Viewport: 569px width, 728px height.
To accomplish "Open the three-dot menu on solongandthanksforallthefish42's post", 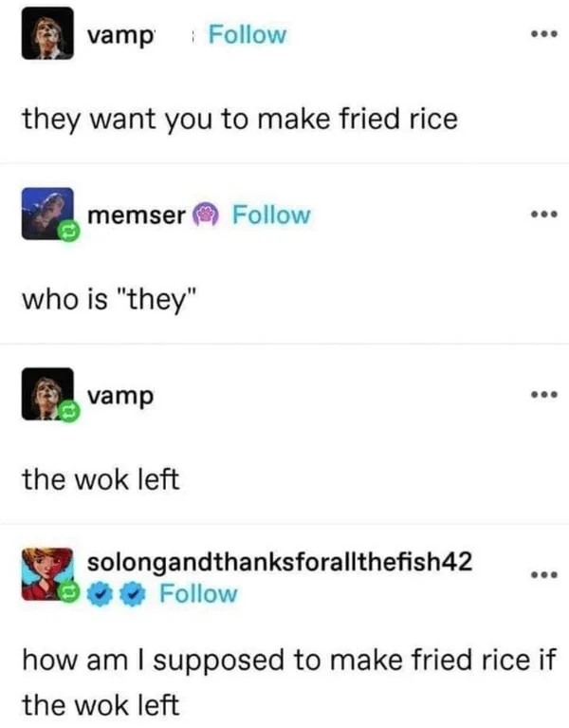I will [544, 575].
